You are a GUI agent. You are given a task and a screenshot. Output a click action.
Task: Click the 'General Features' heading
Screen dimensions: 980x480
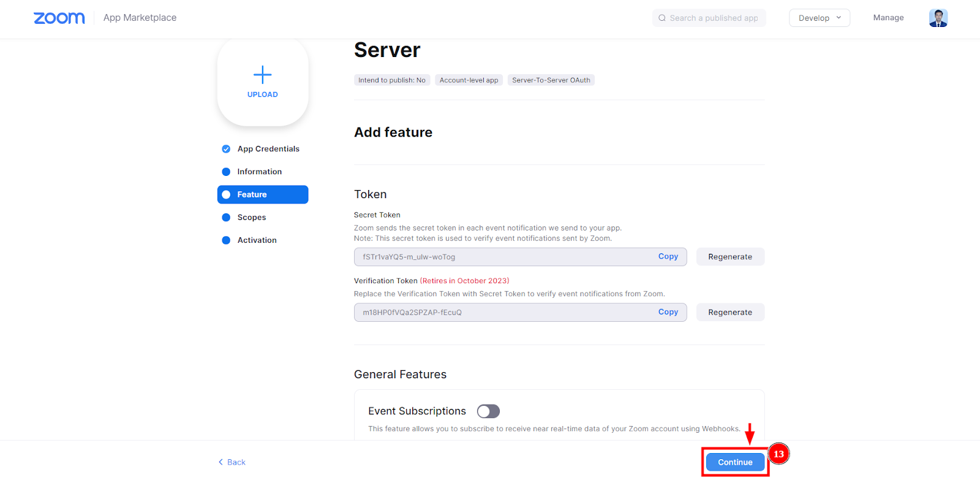coord(400,375)
